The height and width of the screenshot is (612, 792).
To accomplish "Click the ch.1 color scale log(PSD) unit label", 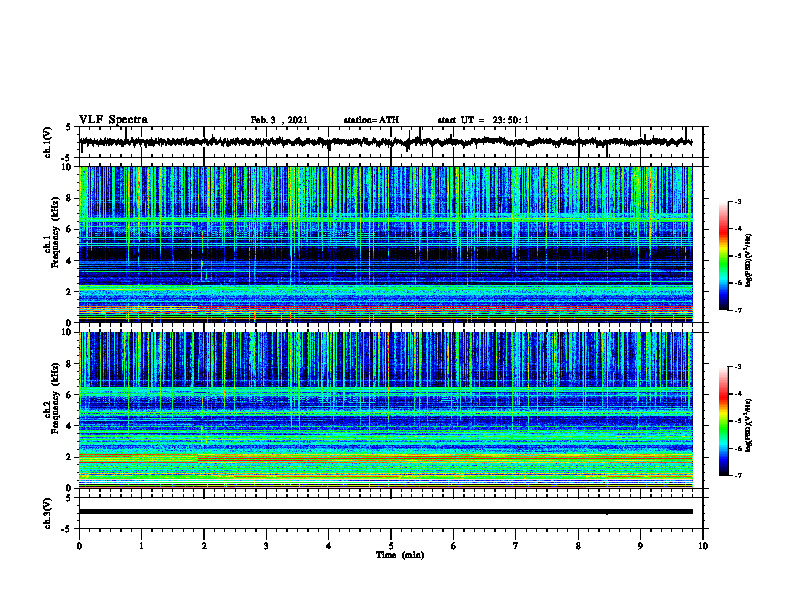I will pos(749,260).
